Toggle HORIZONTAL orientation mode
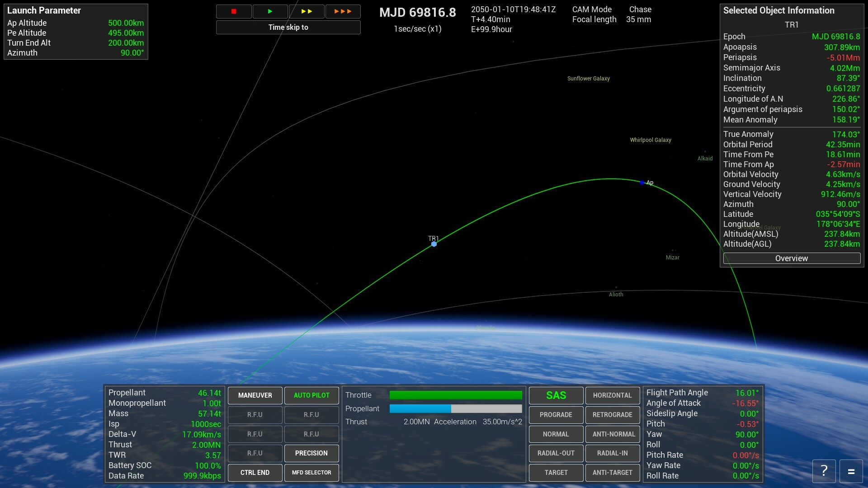 click(612, 395)
